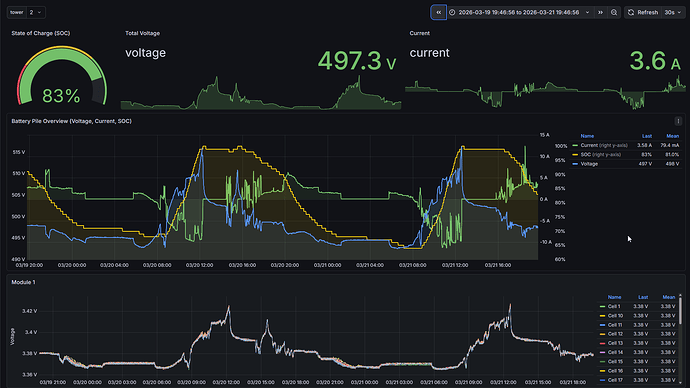Shift time range backward with double-left arrows
The image size is (690, 388).
[438, 12]
